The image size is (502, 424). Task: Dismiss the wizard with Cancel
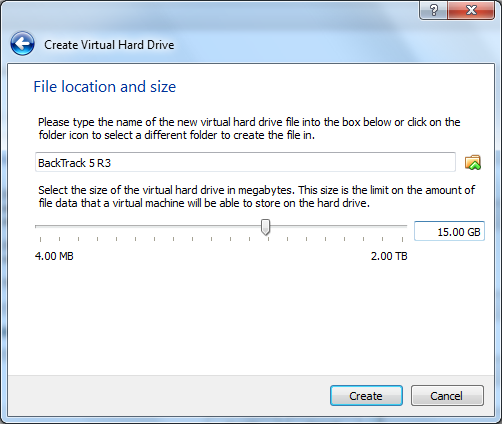click(447, 396)
